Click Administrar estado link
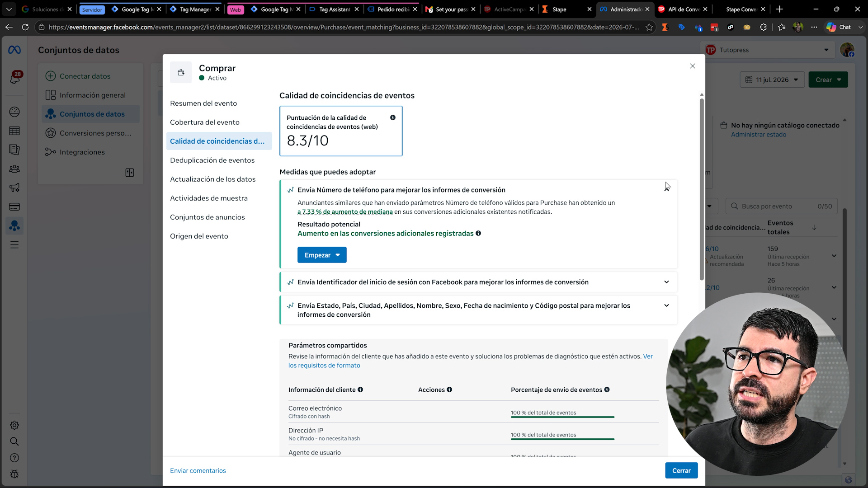Screen dimensions: 868x488 tap(759, 134)
